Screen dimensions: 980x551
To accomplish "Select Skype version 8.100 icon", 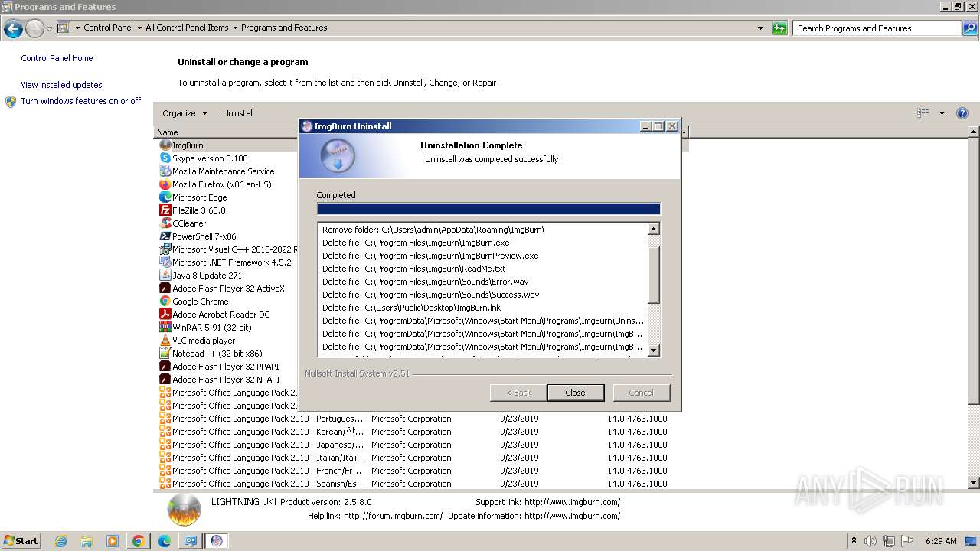I will (x=165, y=158).
